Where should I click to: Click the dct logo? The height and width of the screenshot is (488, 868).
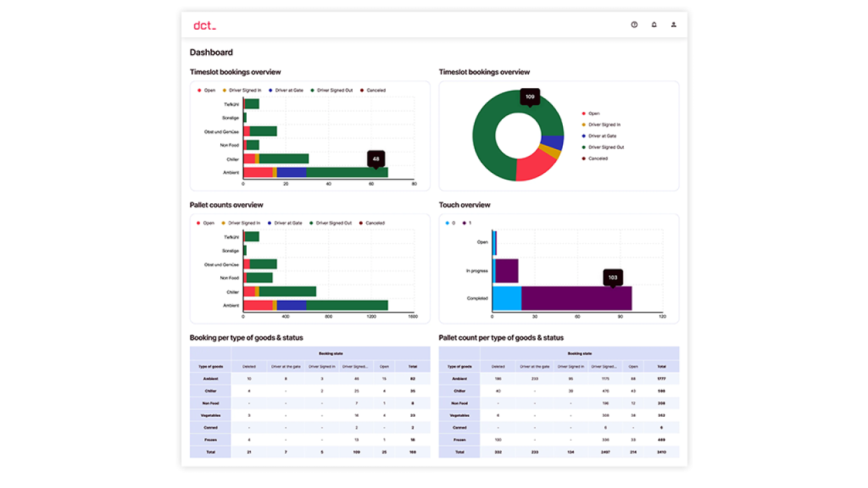(204, 26)
